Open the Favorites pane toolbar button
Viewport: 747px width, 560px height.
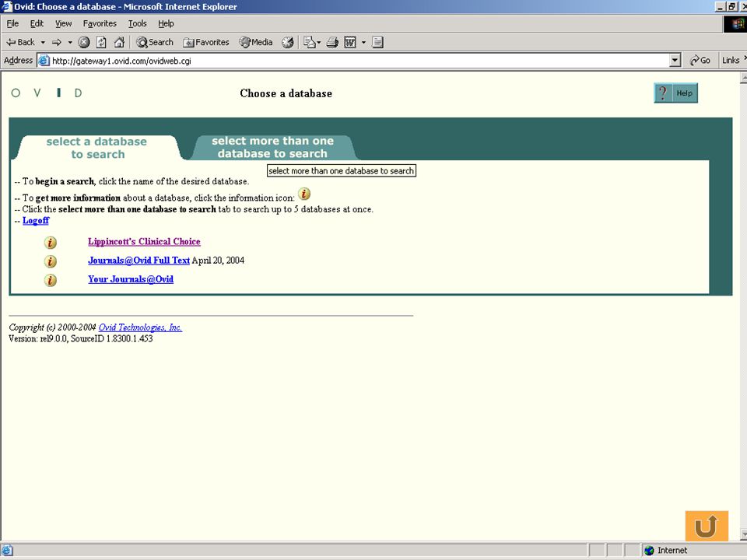[x=205, y=42]
